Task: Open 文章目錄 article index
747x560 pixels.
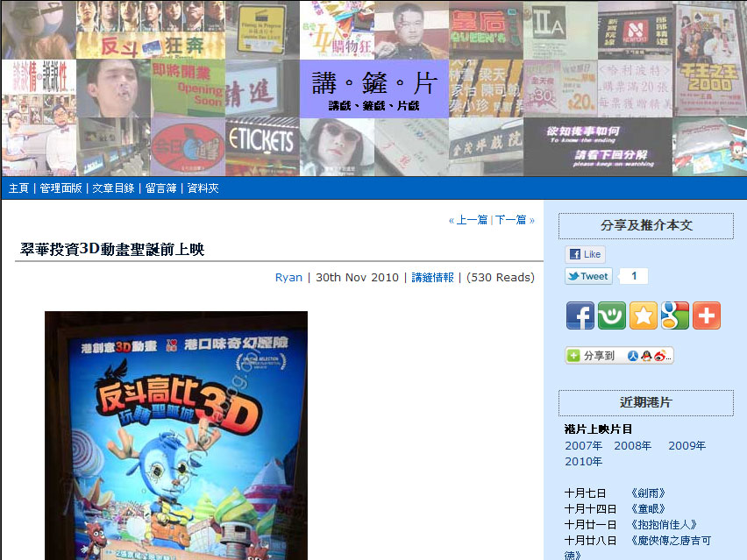Action: tap(113, 188)
